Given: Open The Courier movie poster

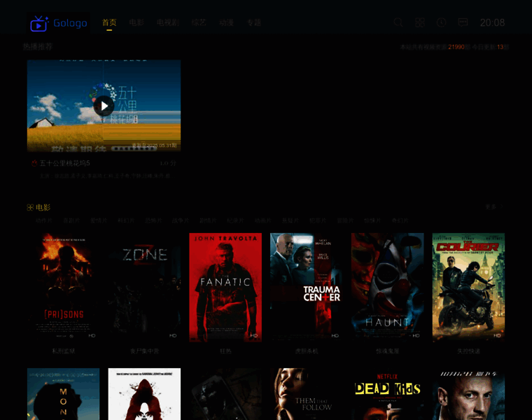Looking at the screenshot, I should pyautogui.click(x=468, y=288).
